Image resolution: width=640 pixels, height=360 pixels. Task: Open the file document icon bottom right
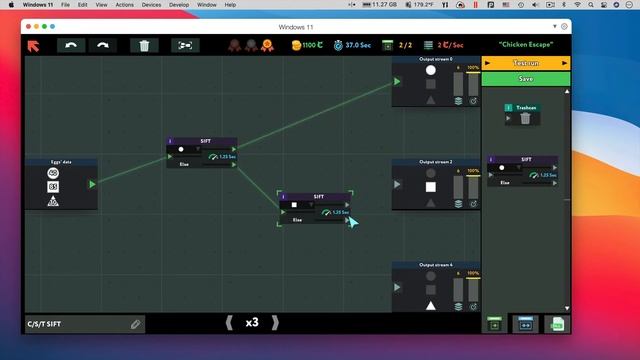point(557,324)
